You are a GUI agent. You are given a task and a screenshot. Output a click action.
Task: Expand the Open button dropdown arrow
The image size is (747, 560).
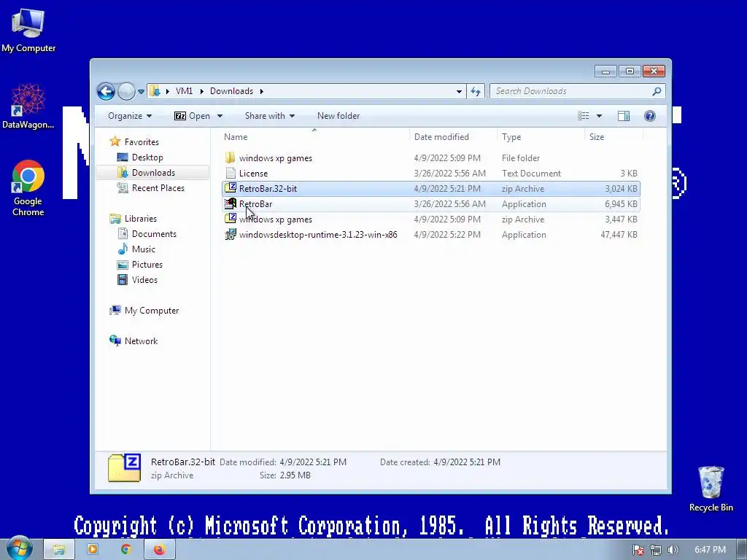[220, 116]
